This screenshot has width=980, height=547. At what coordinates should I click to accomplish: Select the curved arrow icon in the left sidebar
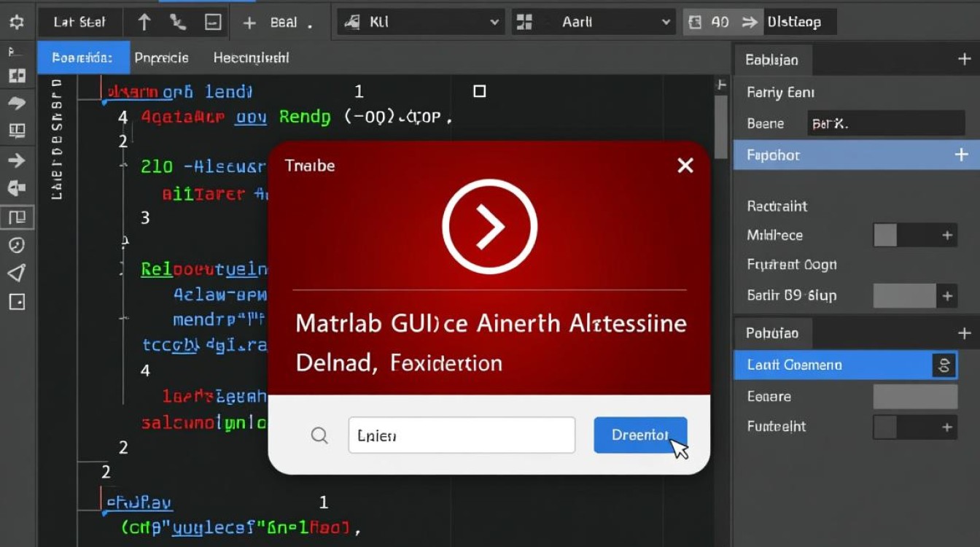[16, 103]
